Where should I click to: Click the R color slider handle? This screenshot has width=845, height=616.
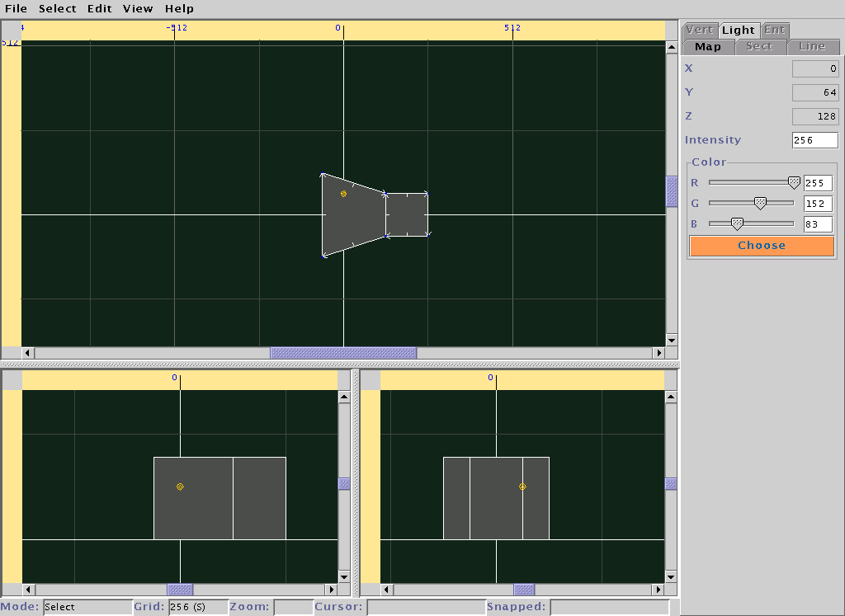[794, 182]
